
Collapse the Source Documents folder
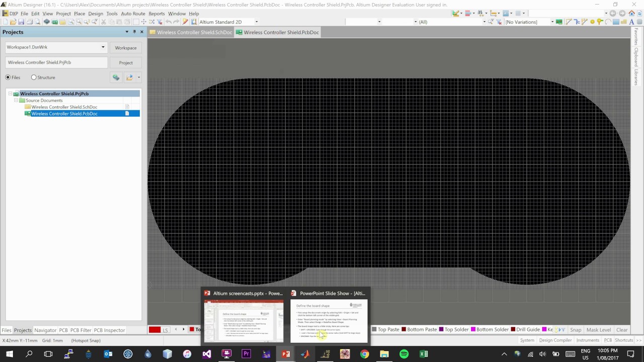click(16, 100)
